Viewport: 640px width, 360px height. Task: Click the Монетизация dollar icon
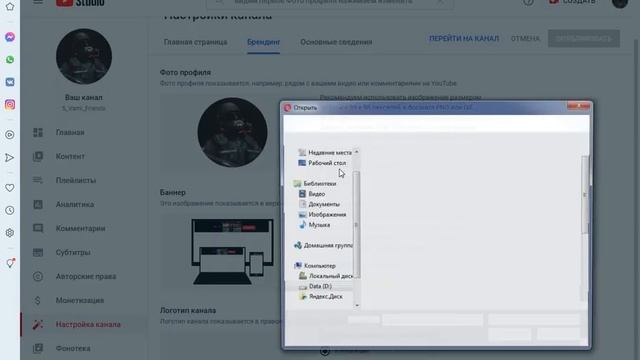[38, 300]
